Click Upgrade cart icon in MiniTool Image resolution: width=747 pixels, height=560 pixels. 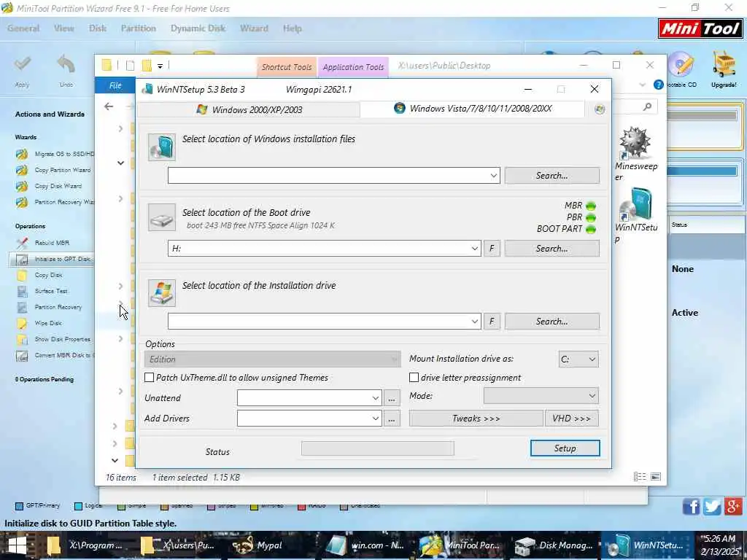(x=724, y=64)
